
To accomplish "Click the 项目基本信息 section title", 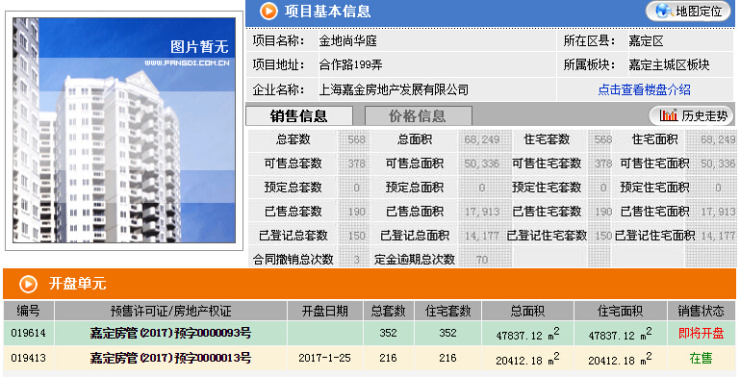I will point(328,11).
